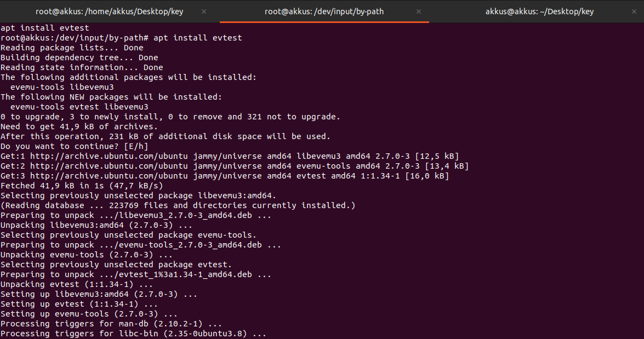Open the akkus ~/Desktop/key tab

click(539, 11)
